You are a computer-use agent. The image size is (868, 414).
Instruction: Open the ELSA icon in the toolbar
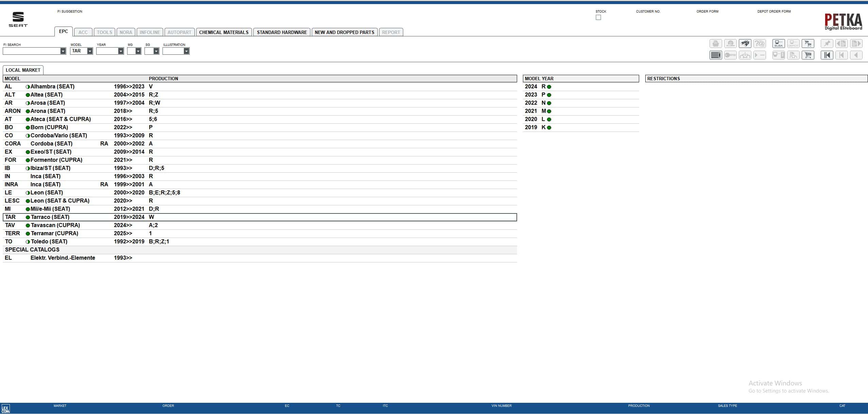click(779, 44)
